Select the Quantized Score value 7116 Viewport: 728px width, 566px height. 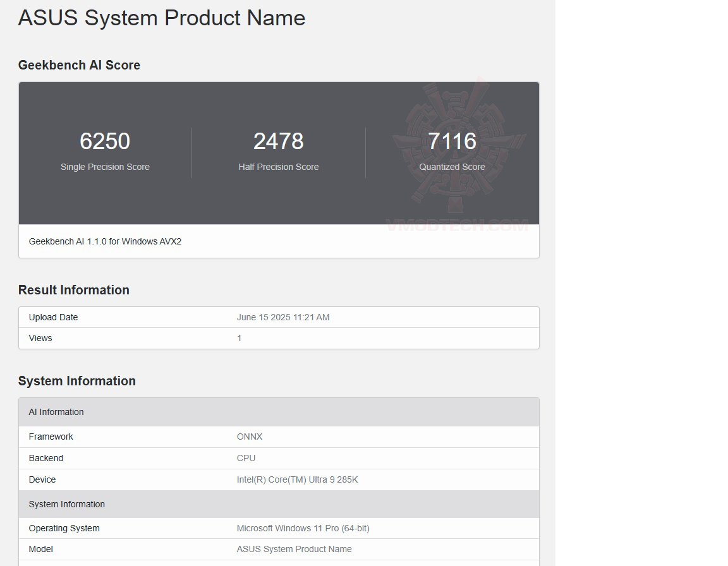click(x=452, y=141)
